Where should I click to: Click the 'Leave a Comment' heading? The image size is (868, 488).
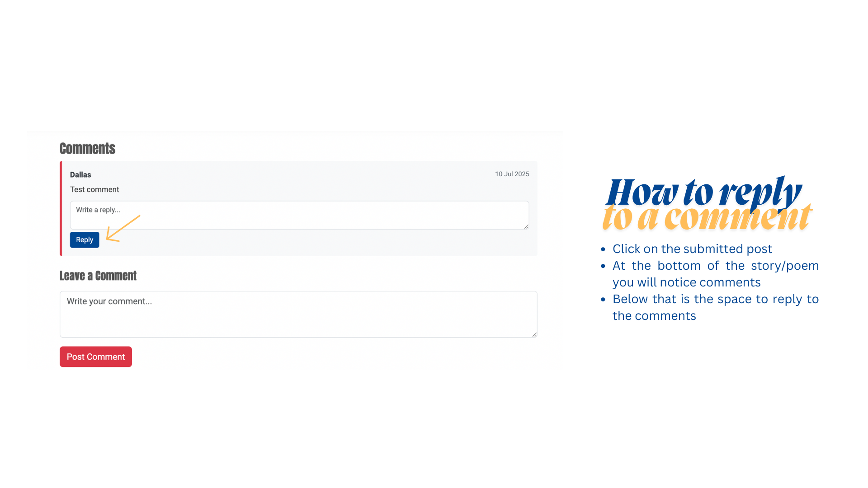click(98, 276)
